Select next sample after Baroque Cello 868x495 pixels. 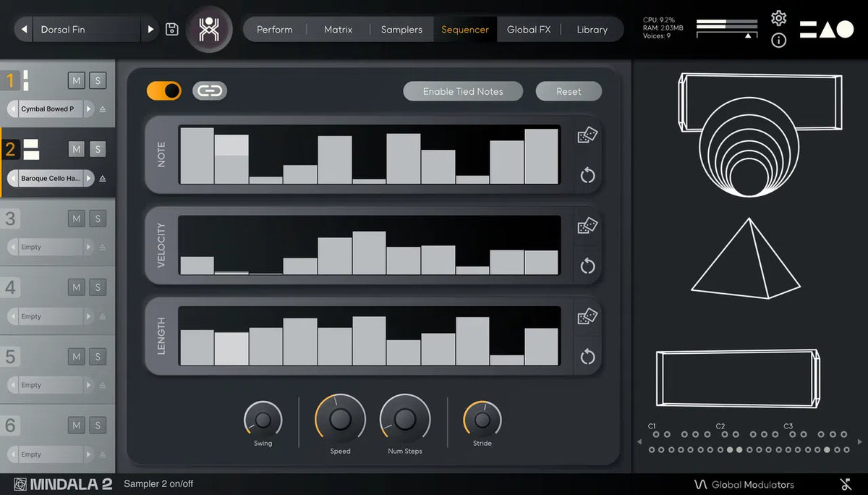click(88, 178)
